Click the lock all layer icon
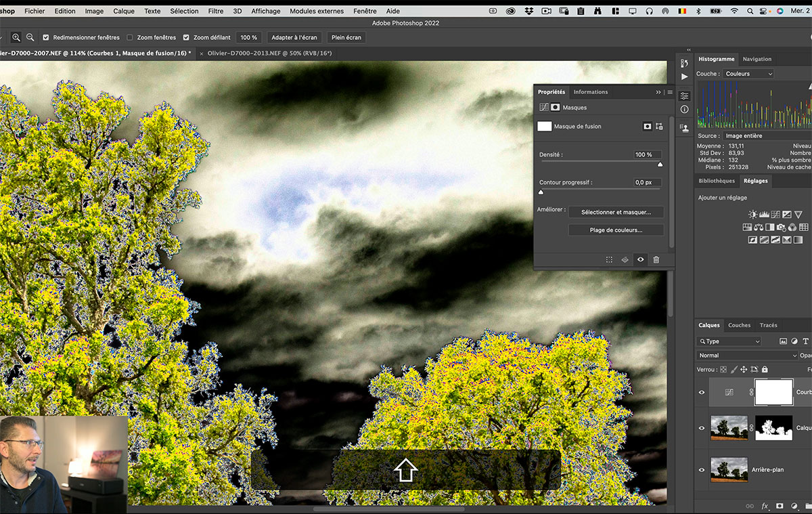Viewport: 812px width, 514px height. click(x=765, y=370)
